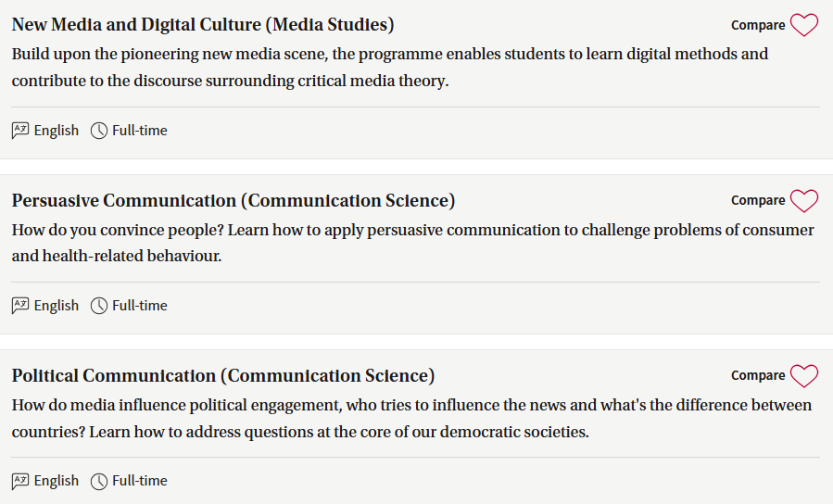The image size is (833, 504).
Task: Favorite Persuasive Communication with the heart icon
Action: (803, 201)
